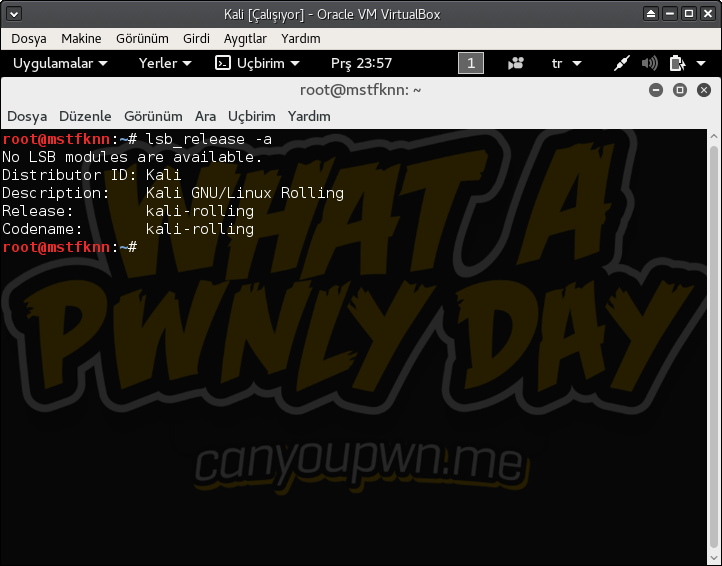Expand the Uygulamalar applications menu
Image resolution: width=722 pixels, height=566 pixels.
pos(59,63)
